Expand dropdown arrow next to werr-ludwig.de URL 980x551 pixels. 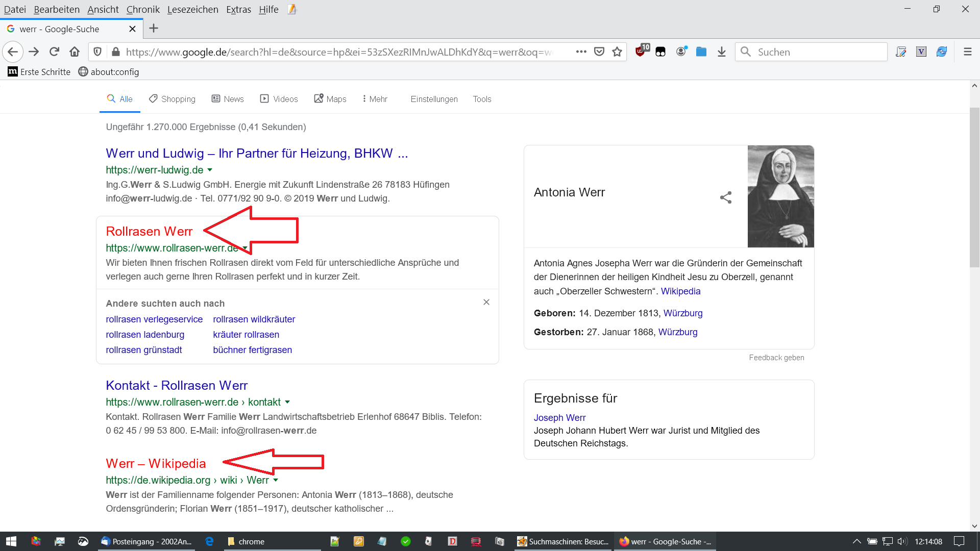(210, 170)
